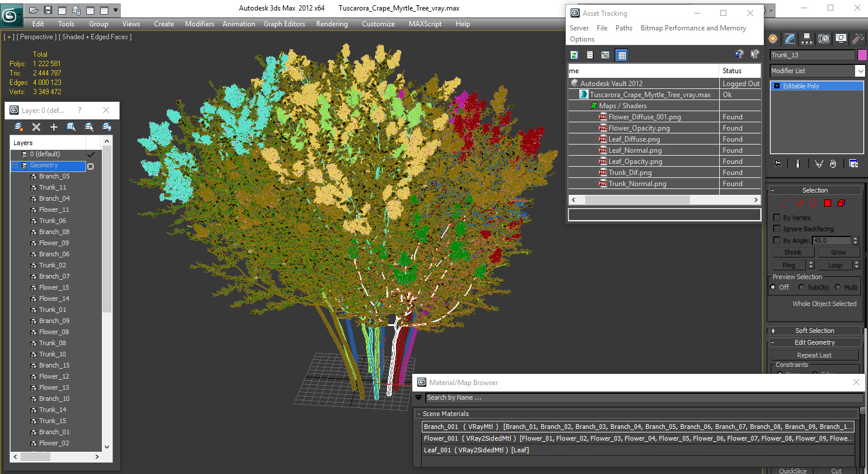This screenshot has width=868, height=474.
Task: Click the magenta object color swatch
Action: 862,55
